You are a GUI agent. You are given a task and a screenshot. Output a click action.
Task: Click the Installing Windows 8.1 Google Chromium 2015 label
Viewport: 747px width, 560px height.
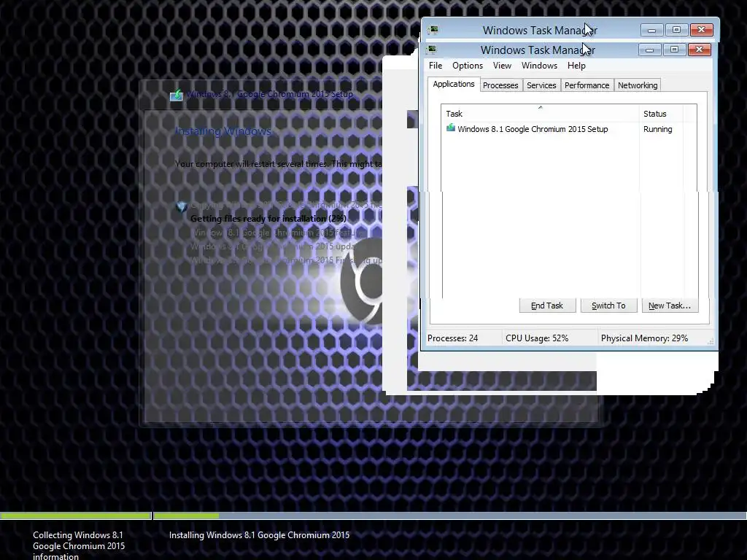pyautogui.click(x=259, y=535)
